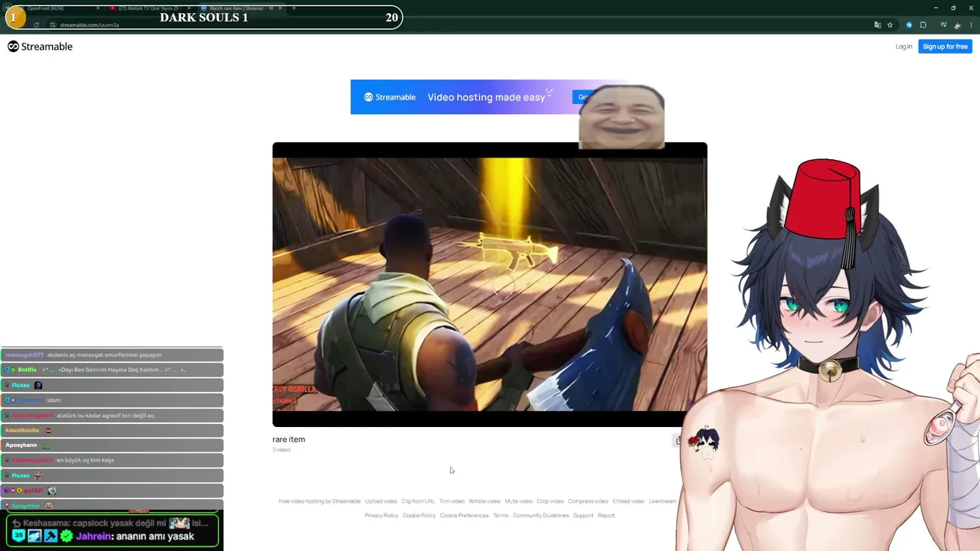Open the Privacy Policy link

click(381, 516)
